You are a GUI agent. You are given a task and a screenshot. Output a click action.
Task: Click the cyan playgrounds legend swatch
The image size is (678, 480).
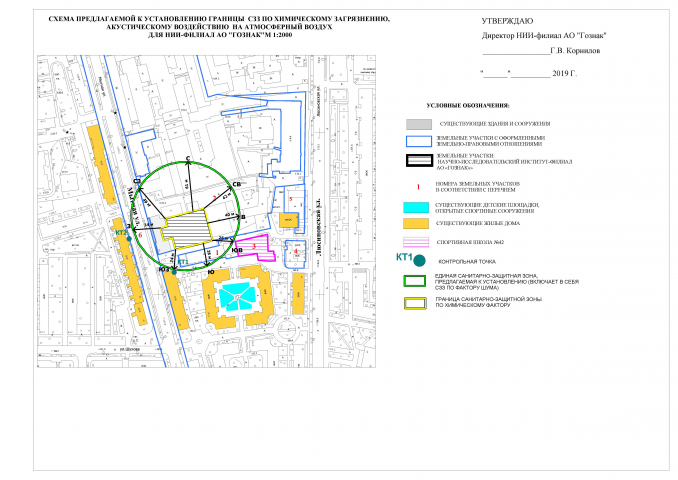(x=416, y=207)
